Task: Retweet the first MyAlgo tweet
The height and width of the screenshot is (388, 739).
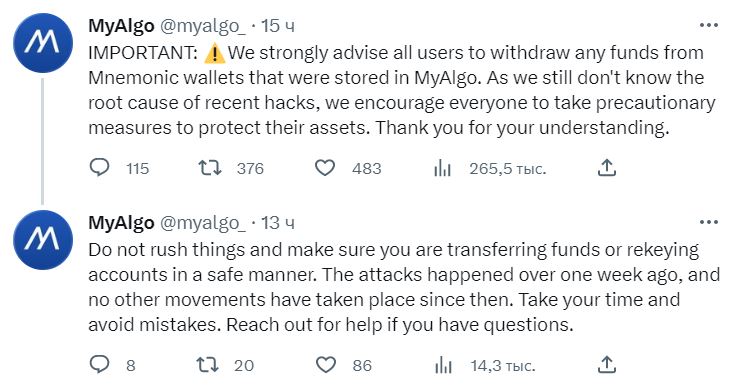Action: pyautogui.click(x=210, y=168)
